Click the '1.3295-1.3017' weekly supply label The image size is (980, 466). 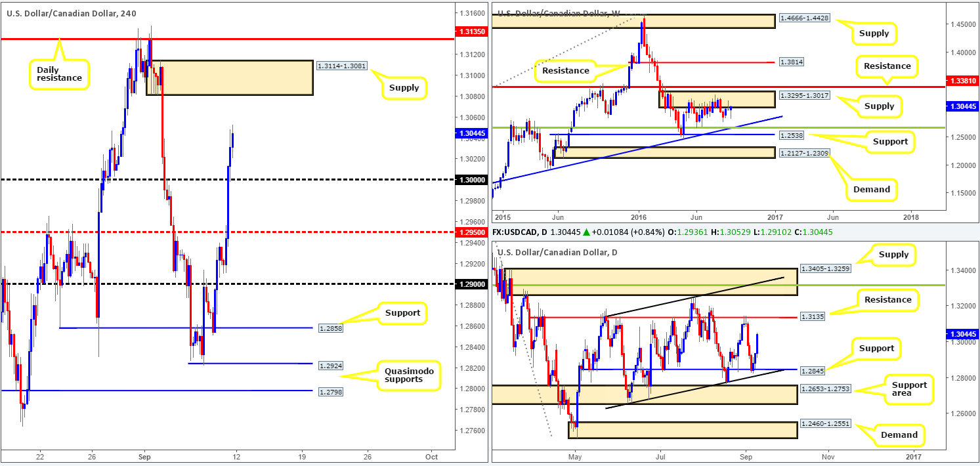(805, 96)
